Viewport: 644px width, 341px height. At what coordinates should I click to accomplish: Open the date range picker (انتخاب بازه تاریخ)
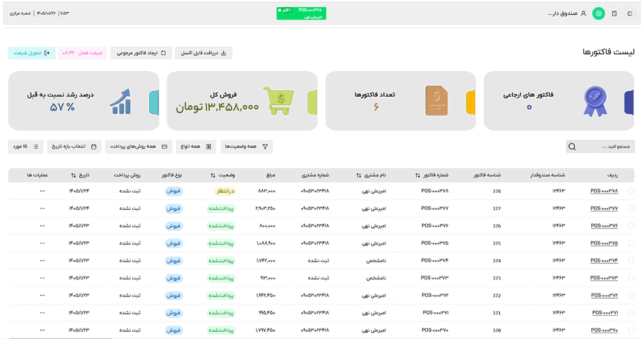pos(74,146)
